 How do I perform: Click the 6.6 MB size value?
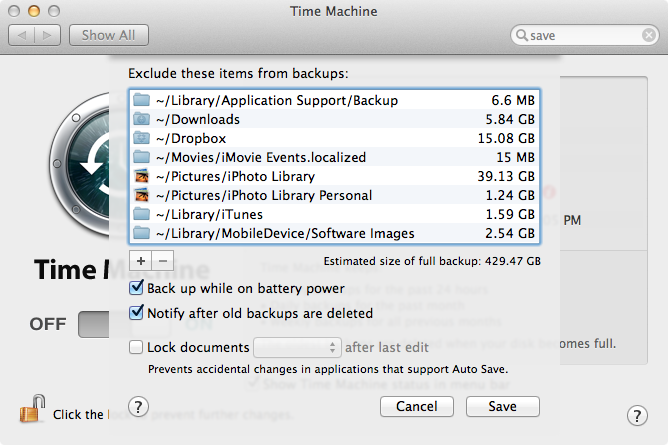click(513, 100)
